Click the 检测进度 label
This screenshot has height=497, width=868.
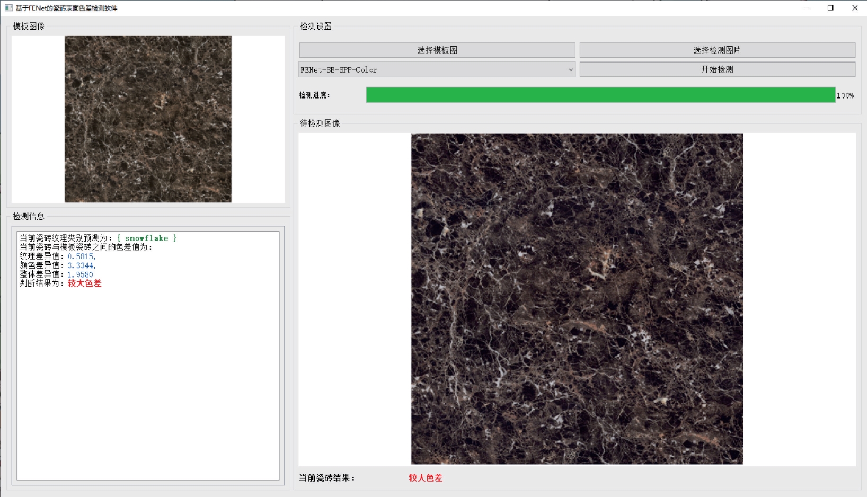(x=314, y=95)
